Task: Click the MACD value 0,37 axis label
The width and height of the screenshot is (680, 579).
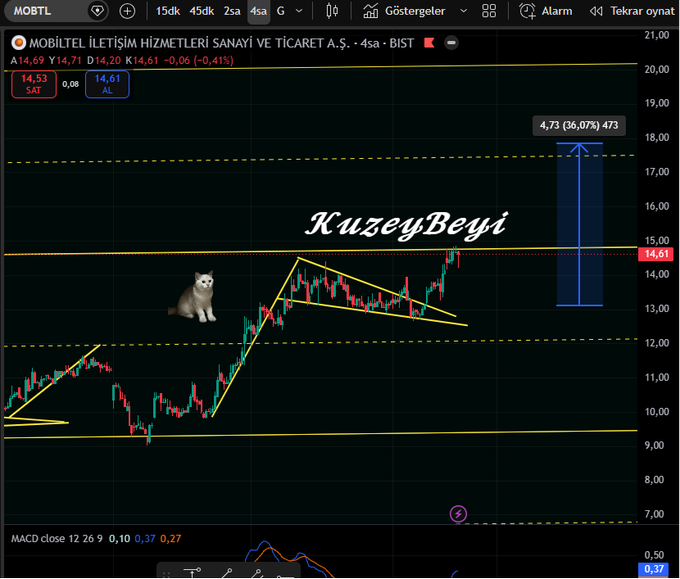Action: pos(654,569)
